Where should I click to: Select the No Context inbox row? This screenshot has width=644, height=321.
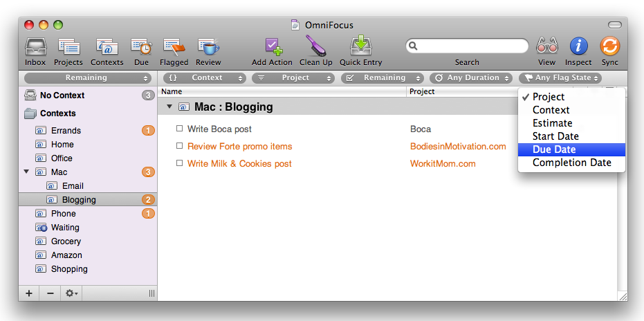click(88, 95)
